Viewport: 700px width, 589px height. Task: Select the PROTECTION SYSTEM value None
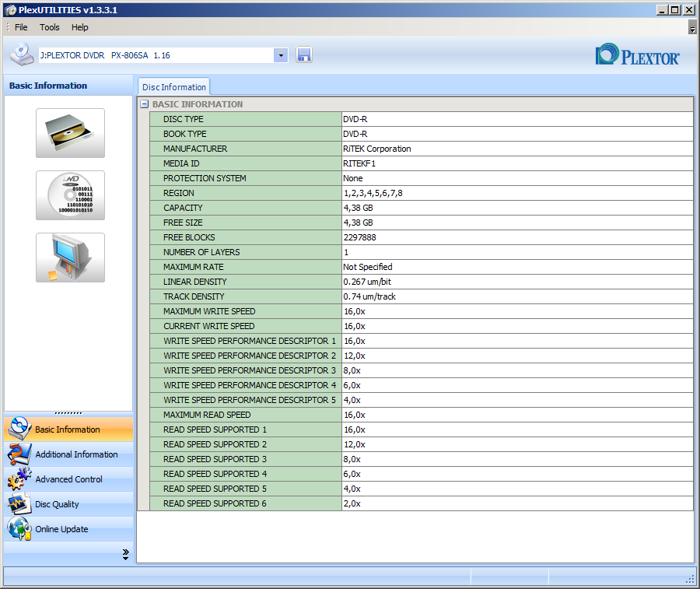352,178
